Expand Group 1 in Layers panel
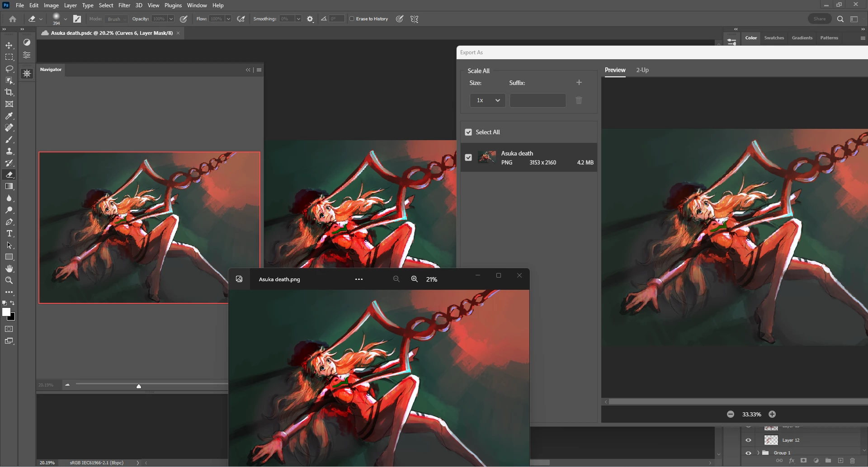 tap(758, 453)
